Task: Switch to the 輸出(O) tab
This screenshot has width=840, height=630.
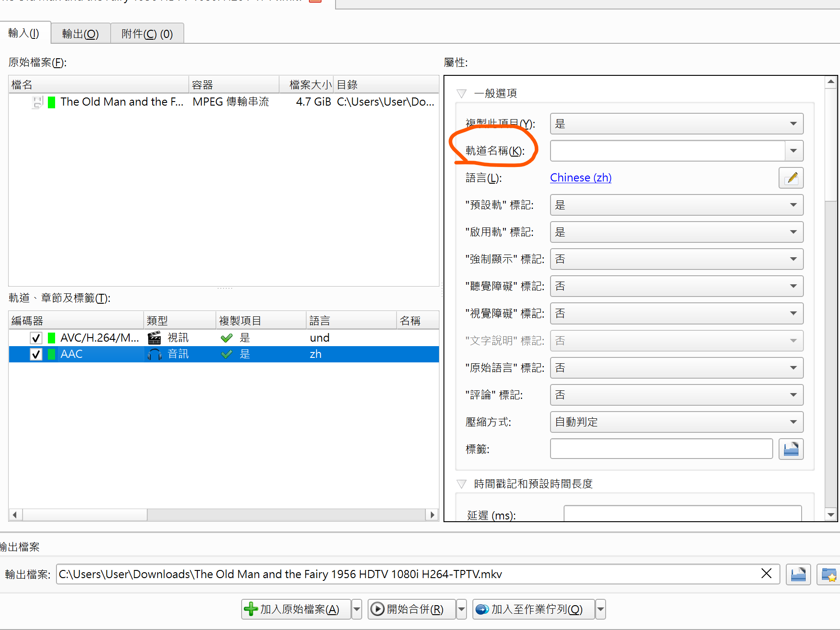Action: [x=80, y=33]
